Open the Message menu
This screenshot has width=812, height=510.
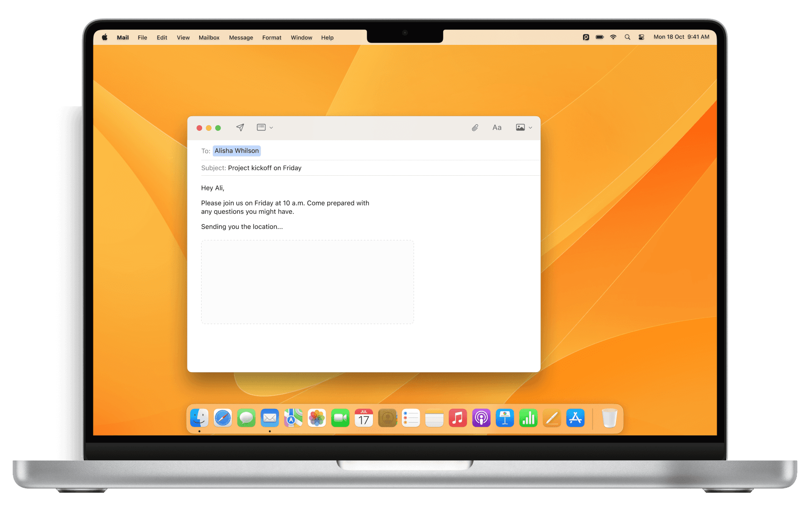[241, 37]
